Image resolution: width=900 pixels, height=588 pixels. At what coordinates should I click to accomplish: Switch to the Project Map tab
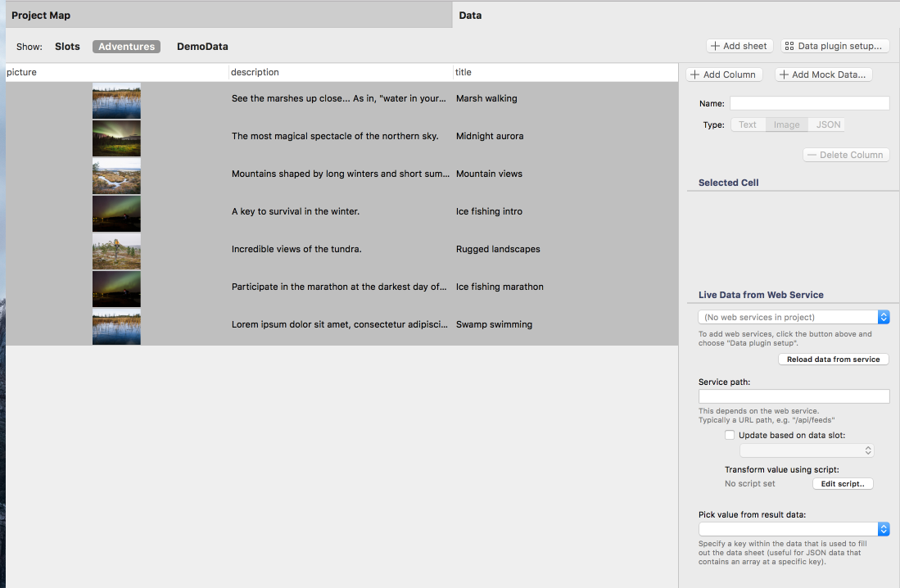(229, 15)
